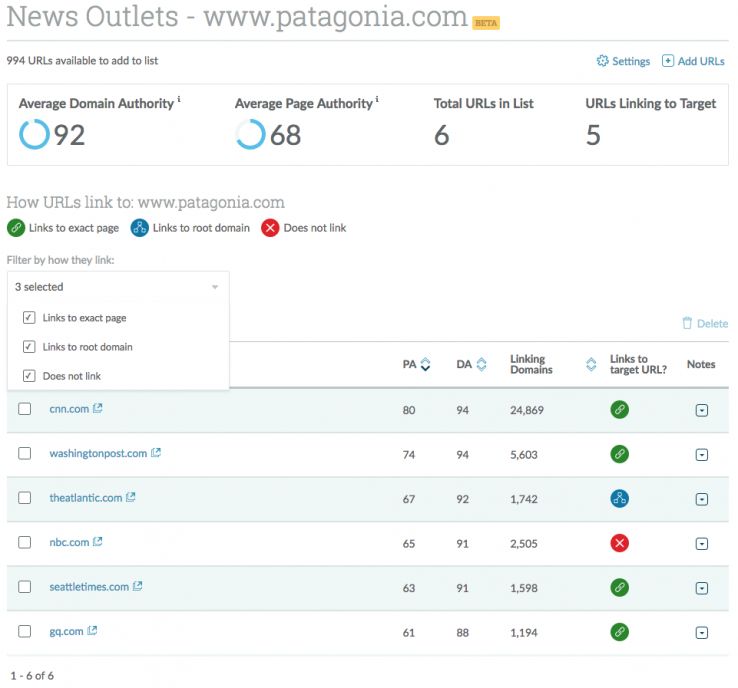Open the washingtonpost.com link
This screenshot has width=738, height=688.
tap(98, 453)
